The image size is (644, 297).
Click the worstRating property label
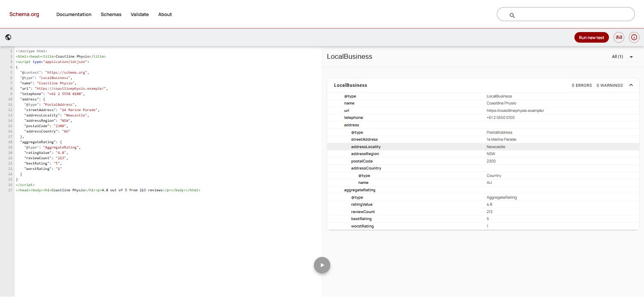point(362,226)
